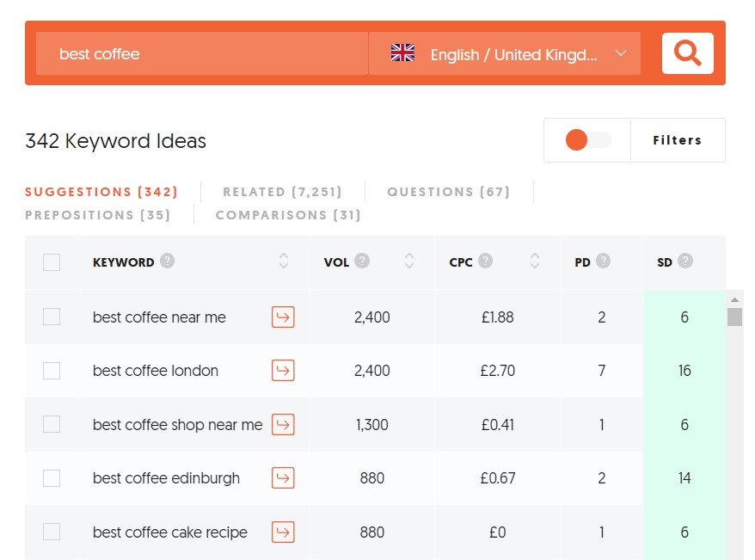This screenshot has height=560, width=755.
Task: Click the magnifying glass search button
Action: coord(687,53)
